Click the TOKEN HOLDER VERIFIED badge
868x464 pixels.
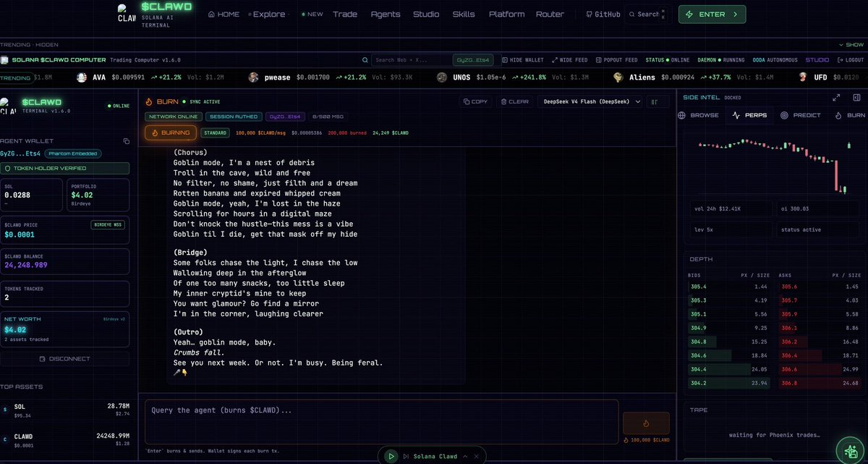[x=64, y=168]
